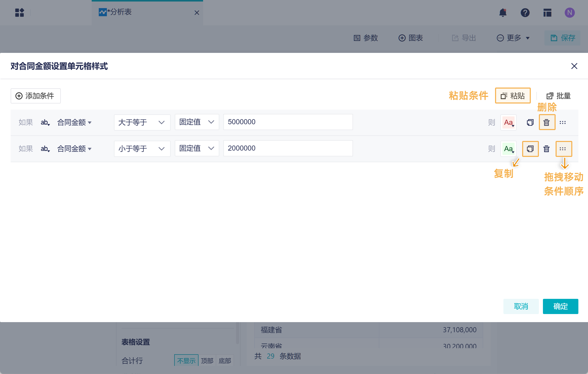Click the 5000000 value input field
588x374 pixels.
tap(288, 122)
